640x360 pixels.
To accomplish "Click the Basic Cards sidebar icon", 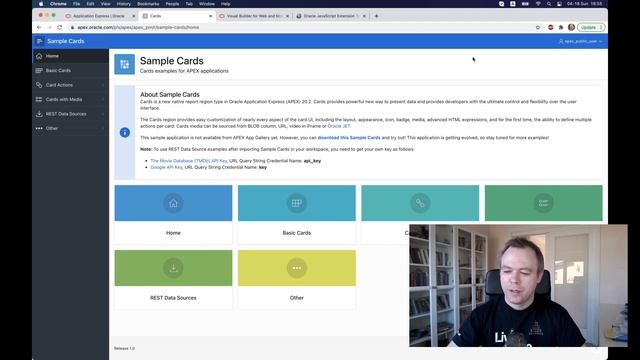I will pyautogui.click(x=39, y=71).
